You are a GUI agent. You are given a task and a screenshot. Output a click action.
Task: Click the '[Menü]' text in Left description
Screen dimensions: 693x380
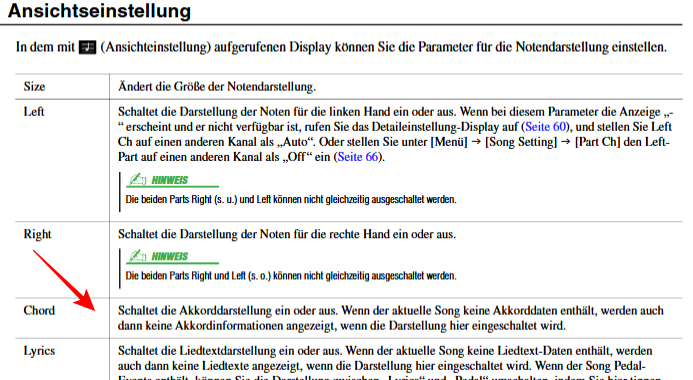pos(449,142)
